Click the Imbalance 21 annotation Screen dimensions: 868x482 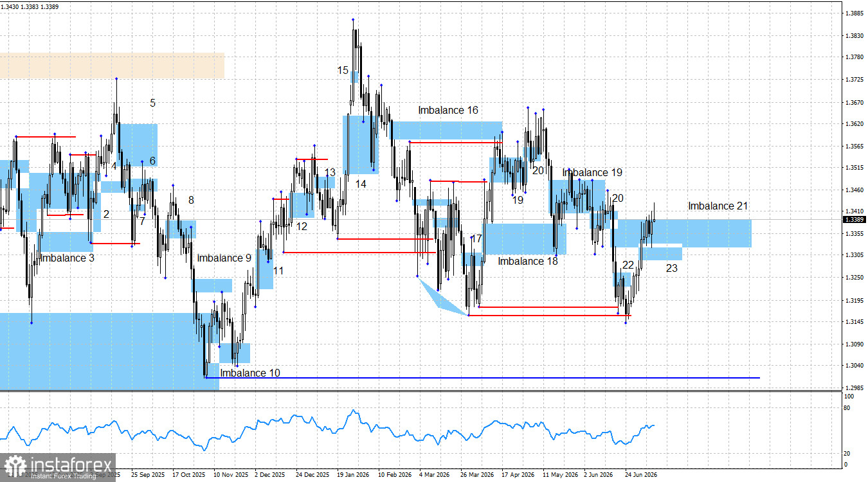click(x=718, y=206)
